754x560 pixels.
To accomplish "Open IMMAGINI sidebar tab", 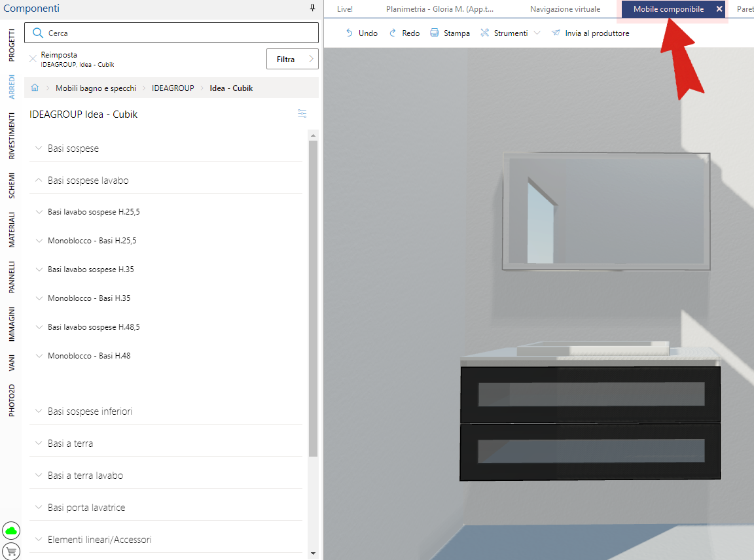I will 12,324.
